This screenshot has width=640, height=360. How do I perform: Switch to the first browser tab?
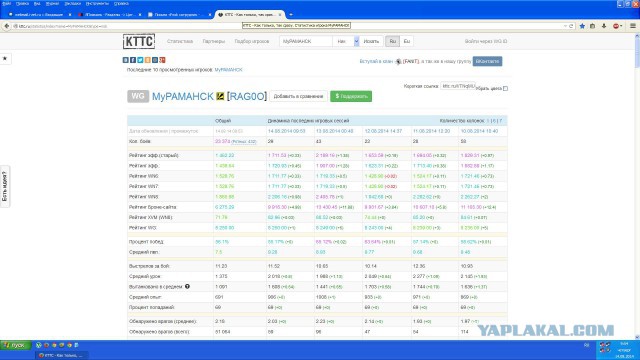39,14
